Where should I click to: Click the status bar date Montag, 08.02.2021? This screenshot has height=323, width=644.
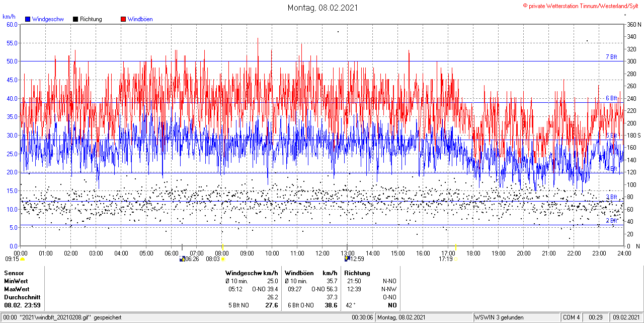(x=403, y=317)
